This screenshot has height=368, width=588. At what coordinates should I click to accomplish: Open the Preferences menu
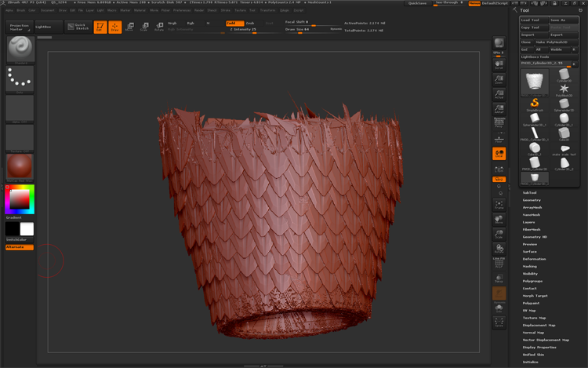182,10
